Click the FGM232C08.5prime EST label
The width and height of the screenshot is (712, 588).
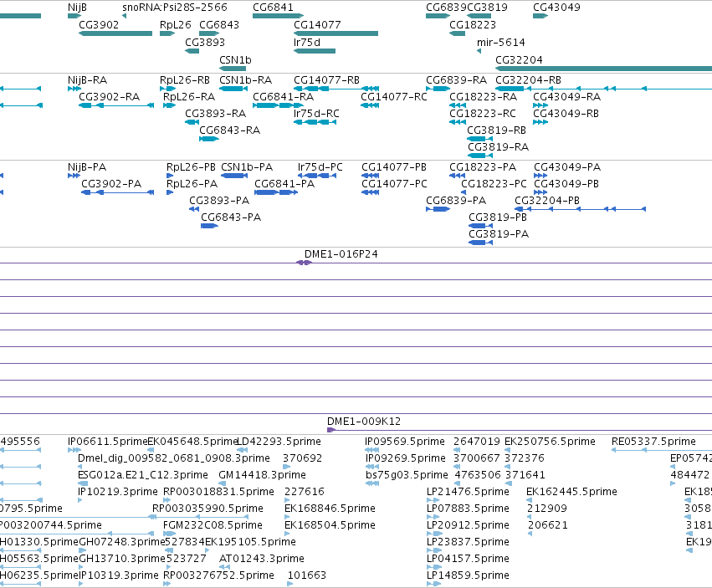(x=213, y=526)
